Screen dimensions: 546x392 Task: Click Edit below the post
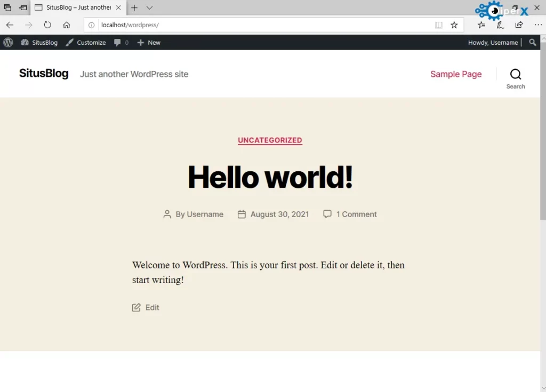click(x=152, y=307)
